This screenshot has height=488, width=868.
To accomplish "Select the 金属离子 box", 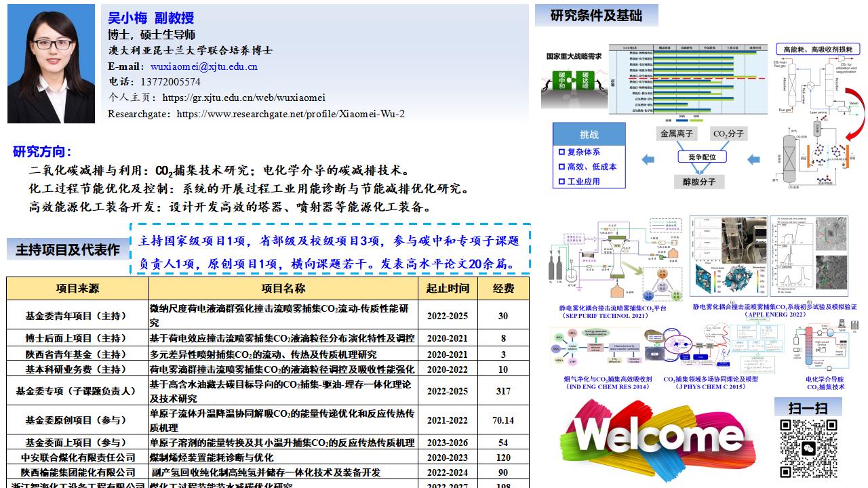I will [x=677, y=134].
